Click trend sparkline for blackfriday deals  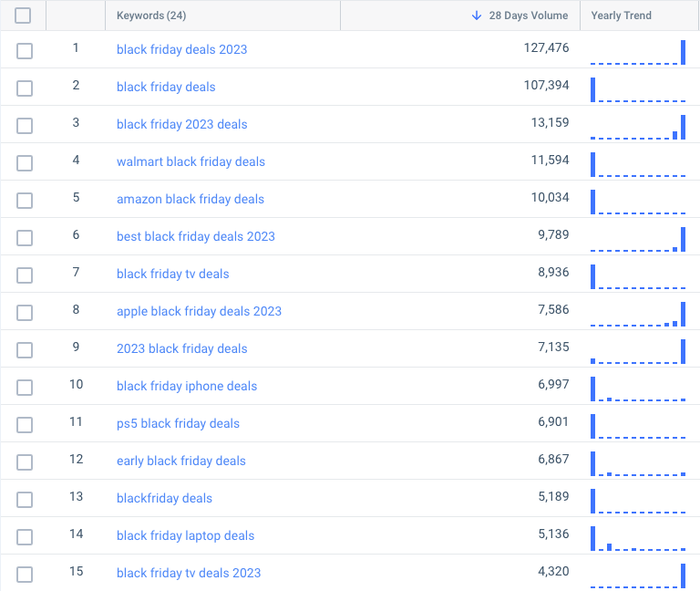[638, 502]
